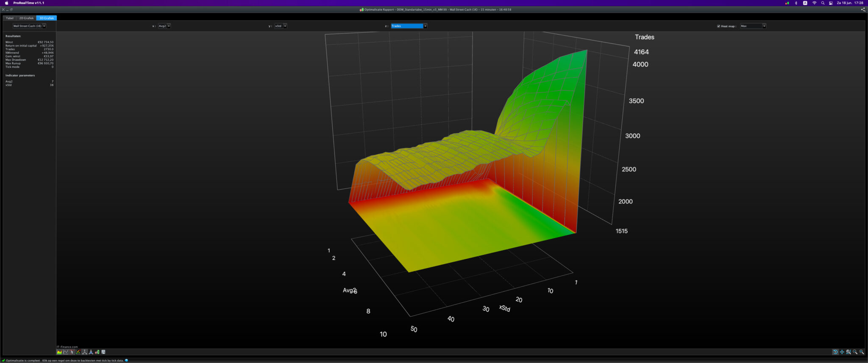Select the rotate view tool
The height and width of the screenshot is (363, 868).
(835, 352)
